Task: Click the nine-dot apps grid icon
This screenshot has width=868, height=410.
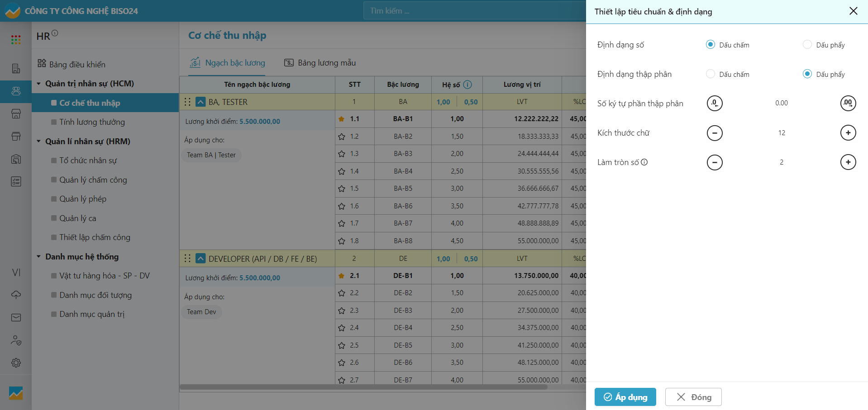Action: coord(16,40)
